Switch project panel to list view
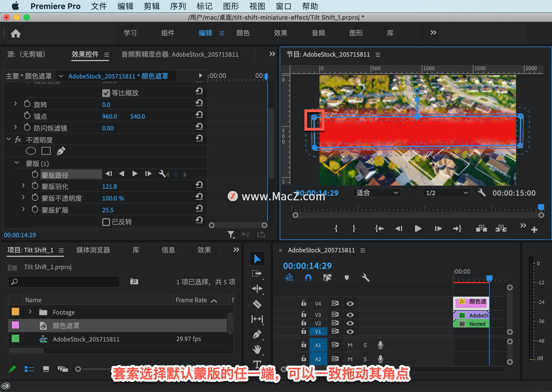Viewport: 552px width, 392px height. [x=29, y=369]
